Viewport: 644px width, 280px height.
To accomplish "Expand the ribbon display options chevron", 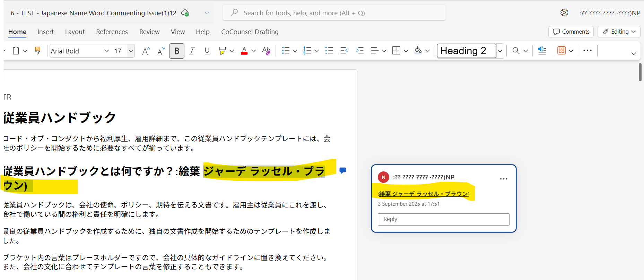I will tap(634, 53).
